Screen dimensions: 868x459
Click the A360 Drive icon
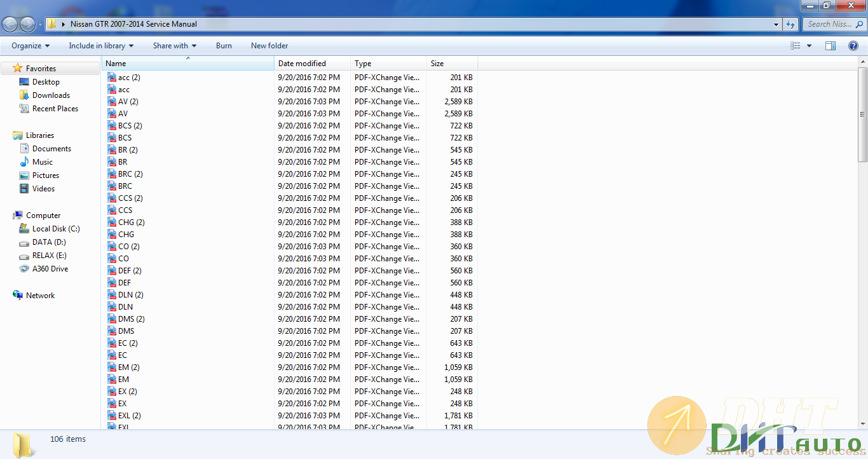click(x=24, y=269)
